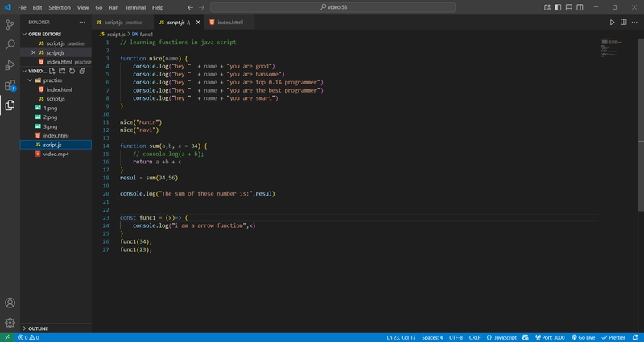Open the File menu
The width and height of the screenshot is (644, 342).
22,7
